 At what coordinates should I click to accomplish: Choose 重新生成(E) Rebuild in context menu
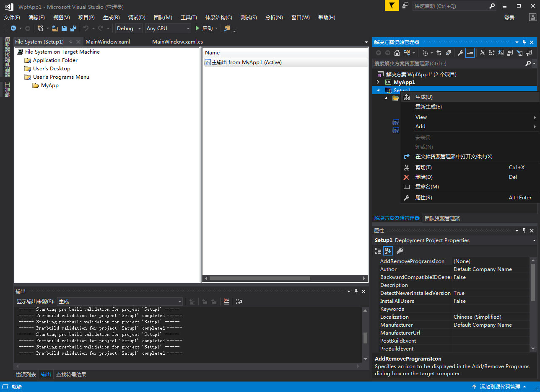pyautogui.click(x=470, y=107)
